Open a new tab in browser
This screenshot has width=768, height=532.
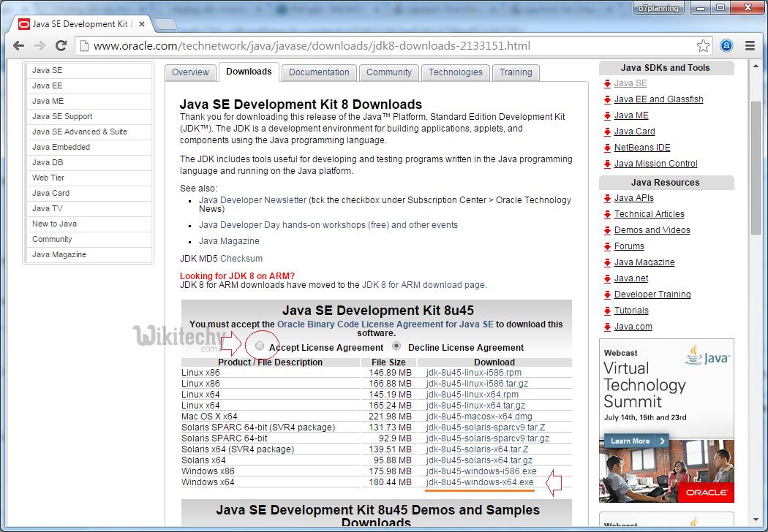[x=165, y=24]
